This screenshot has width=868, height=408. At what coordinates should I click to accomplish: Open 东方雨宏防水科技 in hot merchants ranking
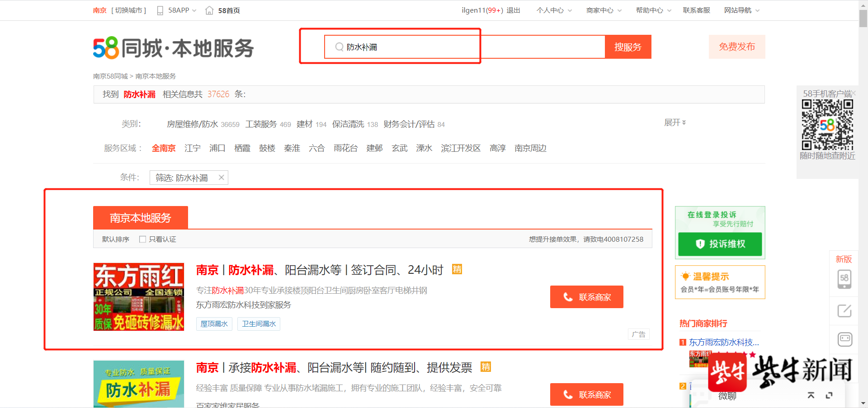click(x=724, y=342)
